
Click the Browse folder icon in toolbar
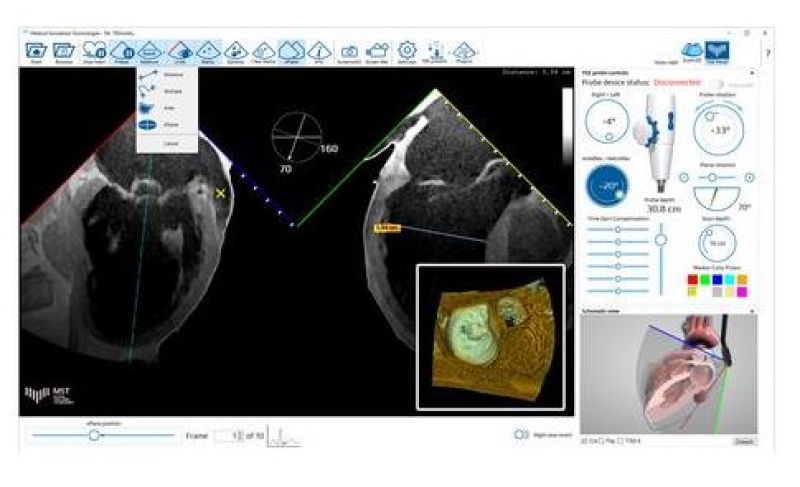pyautogui.click(x=64, y=50)
